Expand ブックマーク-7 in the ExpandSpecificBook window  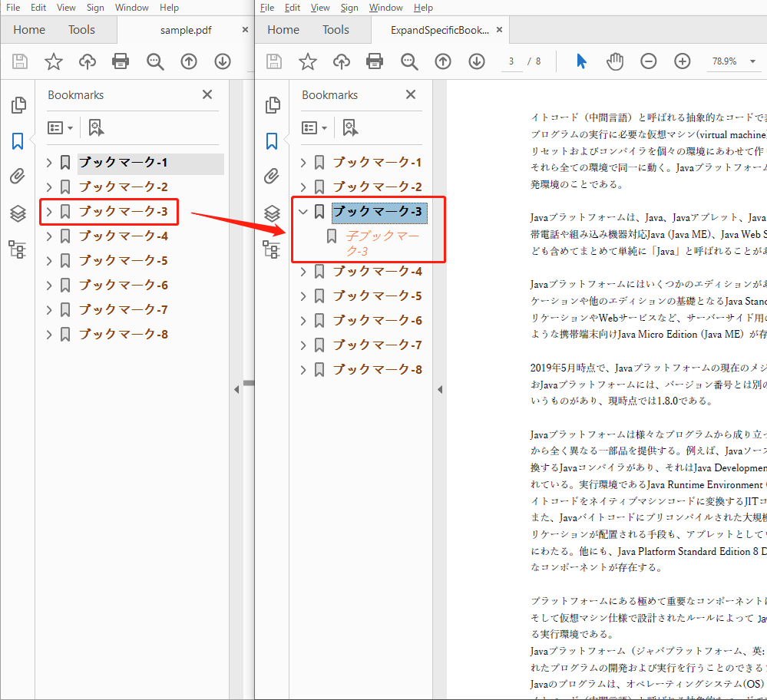(303, 345)
